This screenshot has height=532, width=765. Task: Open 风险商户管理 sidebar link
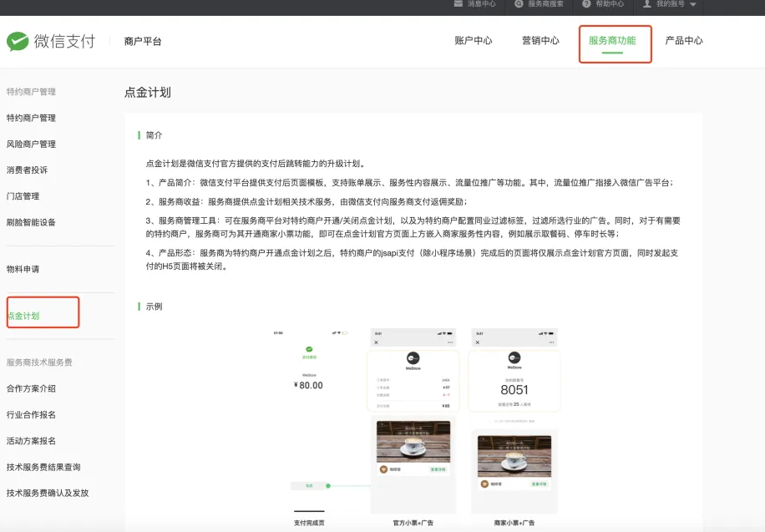31,144
